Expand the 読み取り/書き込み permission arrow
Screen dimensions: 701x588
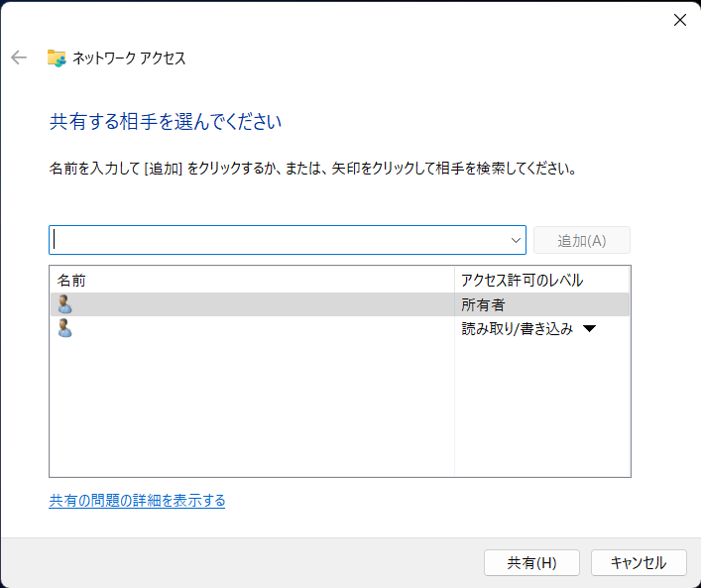[x=589, y=329]
